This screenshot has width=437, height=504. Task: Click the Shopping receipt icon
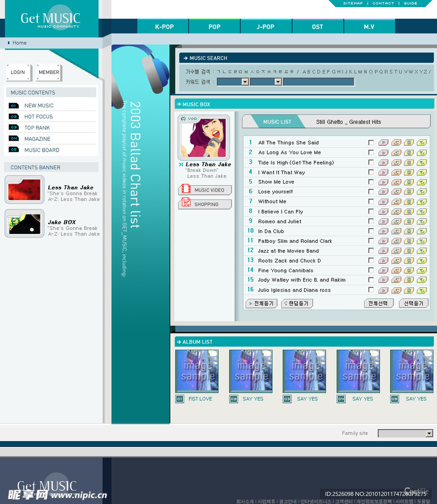point(186,202)
